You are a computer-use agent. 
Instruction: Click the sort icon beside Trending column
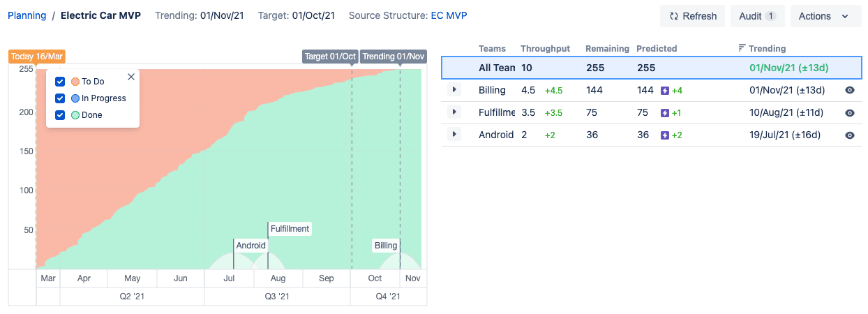[742, 48]
